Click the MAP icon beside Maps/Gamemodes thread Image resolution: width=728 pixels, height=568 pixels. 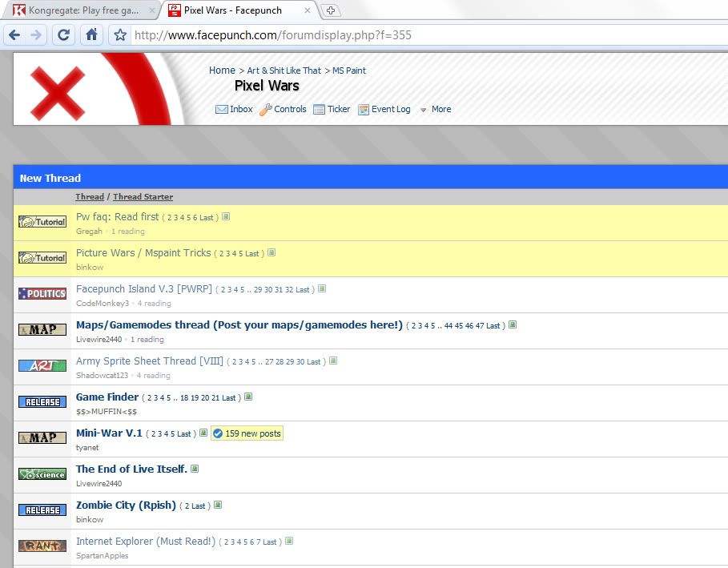tap(42, 330)
